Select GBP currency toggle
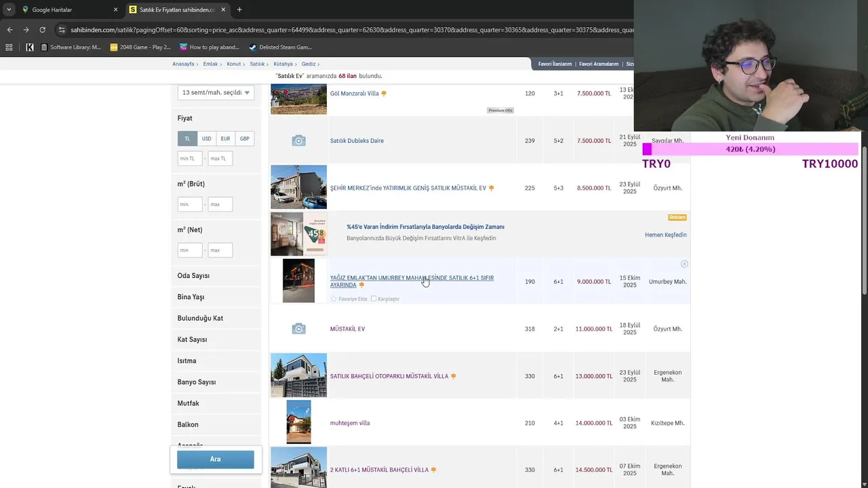The height and width of the screenshot is (488, 868). [x=244, y=138]
